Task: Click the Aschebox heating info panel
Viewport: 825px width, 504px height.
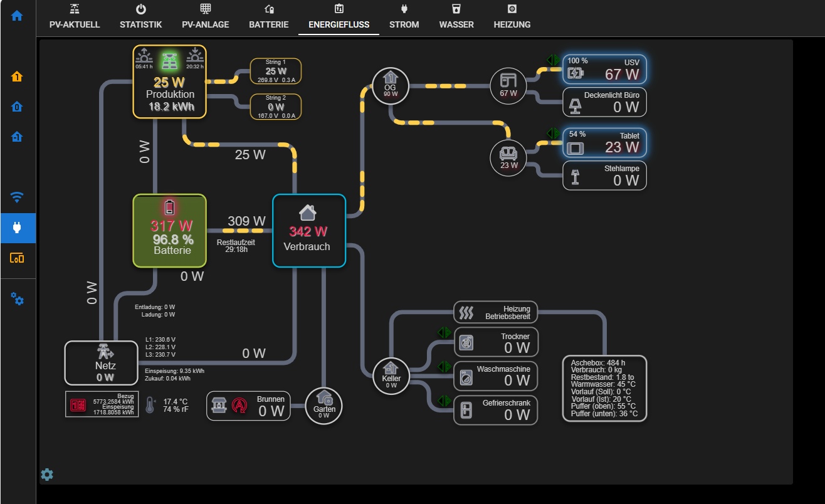Action: tap(604, 388)
